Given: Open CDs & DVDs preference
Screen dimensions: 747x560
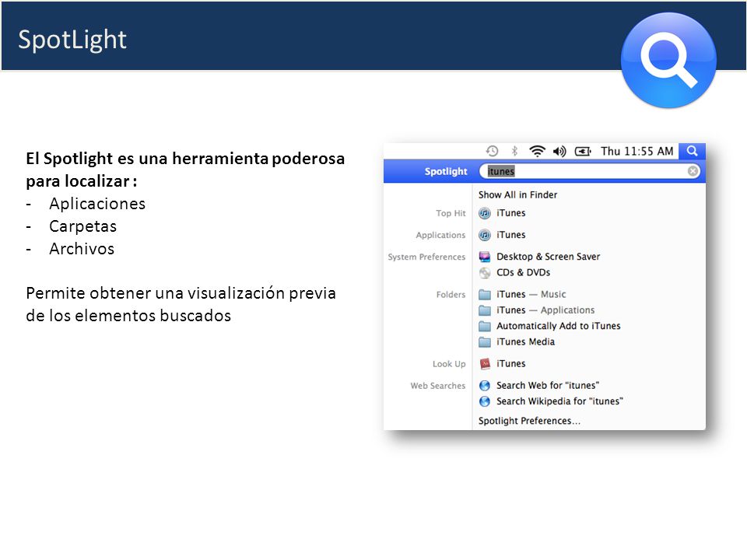Looking at the screenshot, I should pos(523,272).
